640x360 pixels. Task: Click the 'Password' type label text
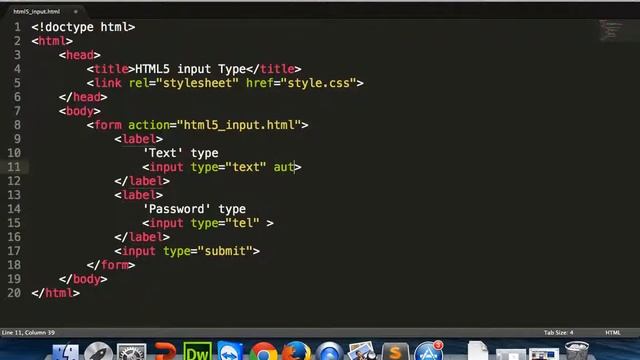pos(194,209)
